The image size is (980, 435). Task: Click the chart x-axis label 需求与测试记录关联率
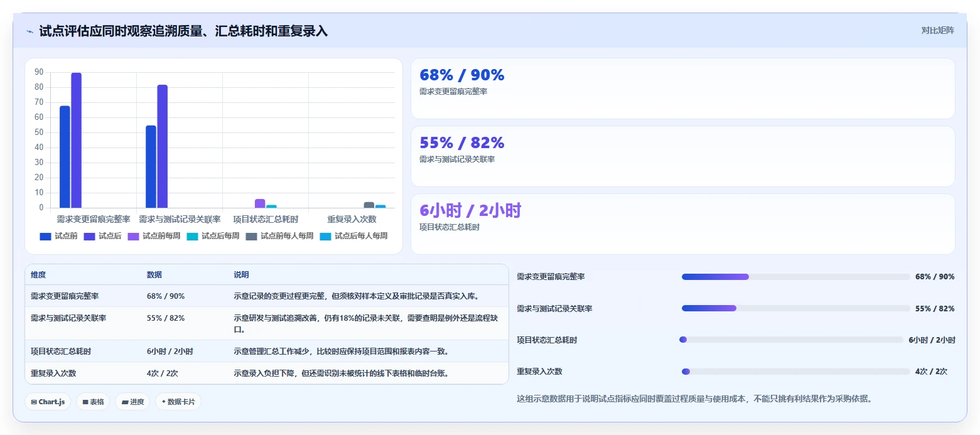[180, 219]
